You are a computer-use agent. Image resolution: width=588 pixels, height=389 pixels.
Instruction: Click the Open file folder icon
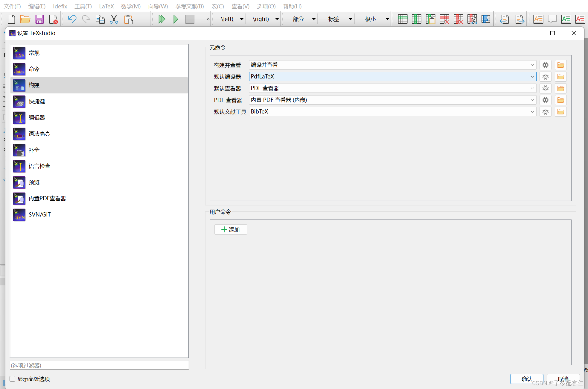pos(25,19)
